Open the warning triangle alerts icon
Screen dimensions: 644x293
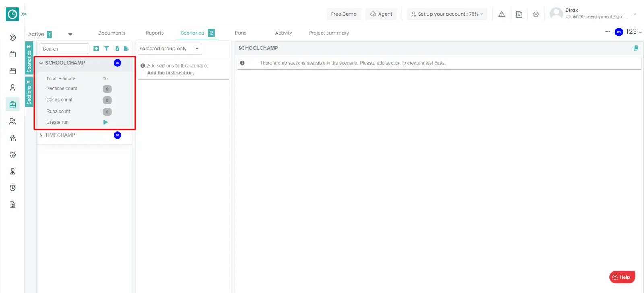[502, 14]
